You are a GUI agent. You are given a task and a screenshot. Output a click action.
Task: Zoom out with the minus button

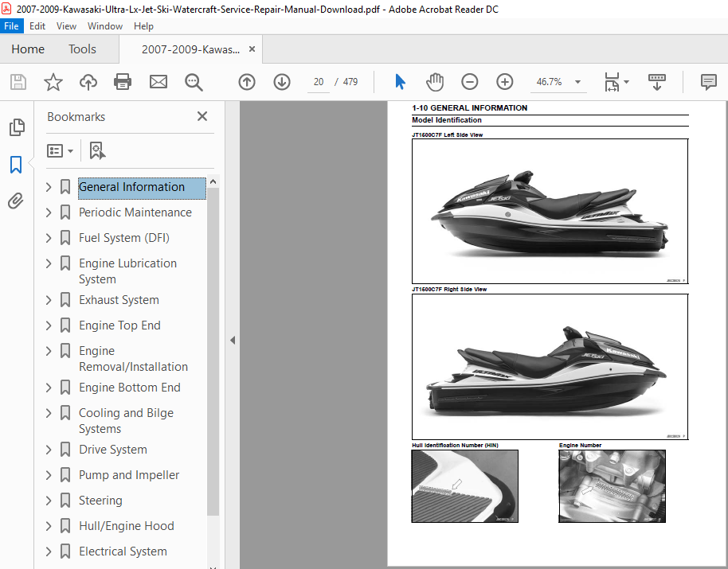[469, 82]
